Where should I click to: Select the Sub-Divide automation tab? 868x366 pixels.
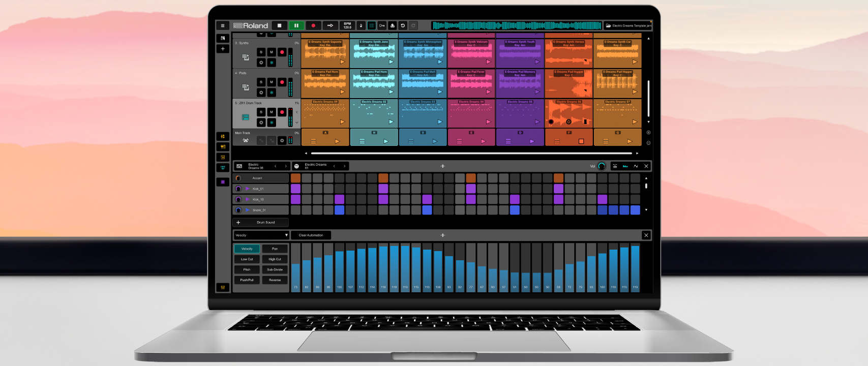[275, 269]
